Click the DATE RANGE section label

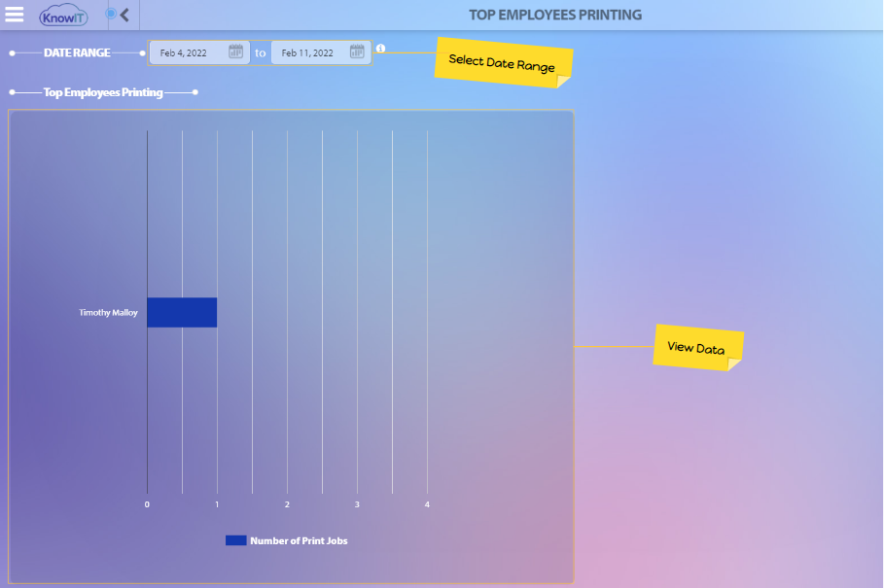(x=77, y=52)
